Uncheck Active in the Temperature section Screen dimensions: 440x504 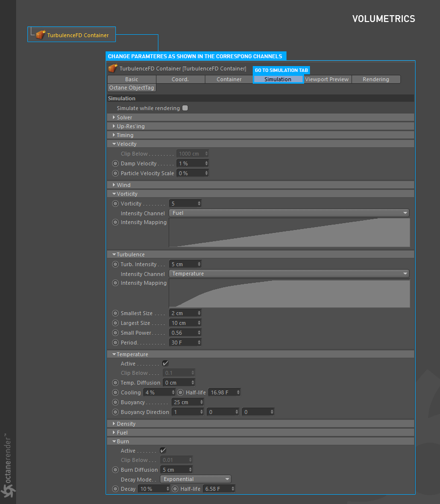click(165, 363)
